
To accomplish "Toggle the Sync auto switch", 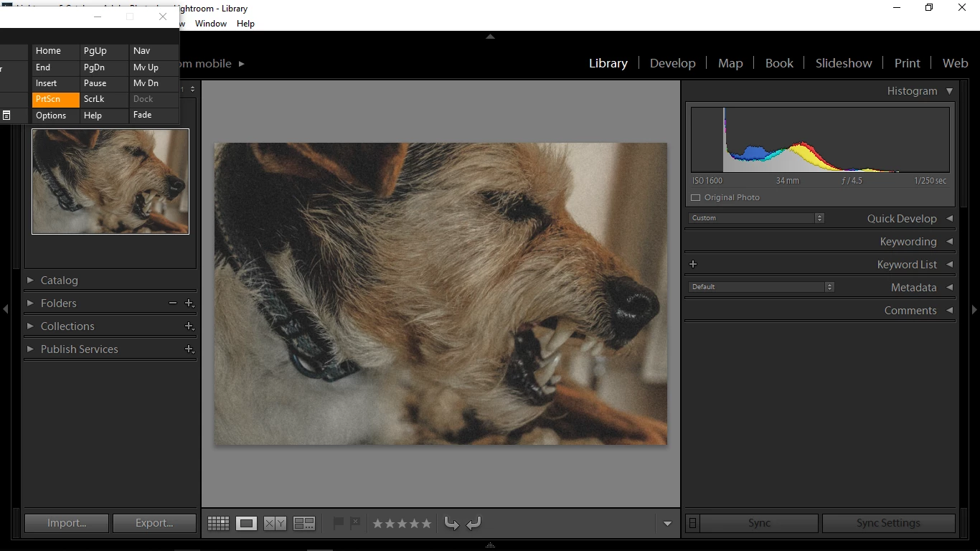I will click(x=692, y=523).
